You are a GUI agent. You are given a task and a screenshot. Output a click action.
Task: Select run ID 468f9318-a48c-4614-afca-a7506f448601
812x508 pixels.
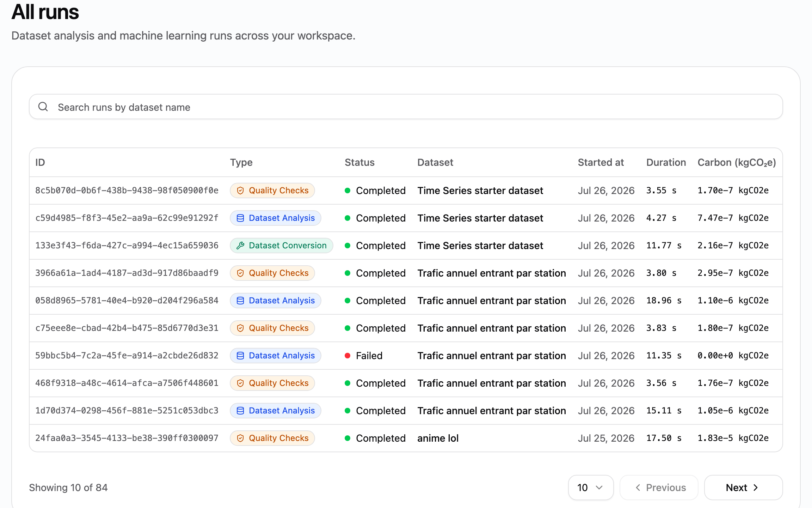127,383
